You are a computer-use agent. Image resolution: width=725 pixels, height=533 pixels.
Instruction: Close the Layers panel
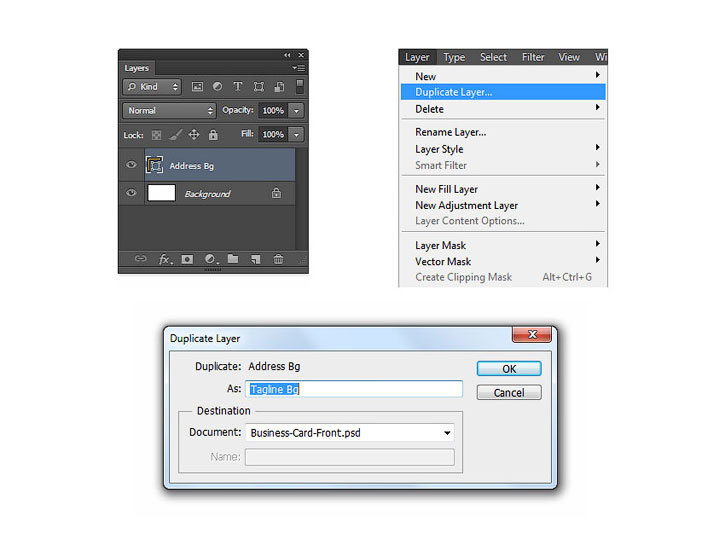pyautogui.click(x=301, y=55)
